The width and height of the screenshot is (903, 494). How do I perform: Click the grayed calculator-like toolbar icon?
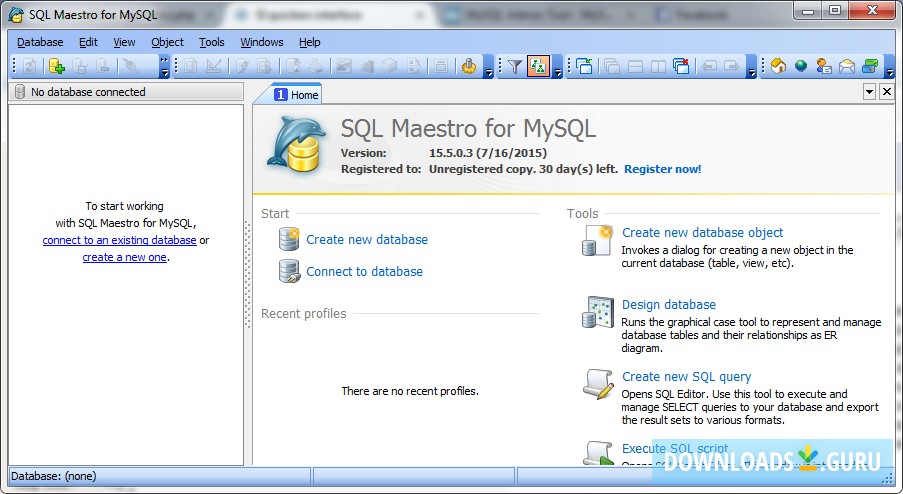click(x=441, y=66)
